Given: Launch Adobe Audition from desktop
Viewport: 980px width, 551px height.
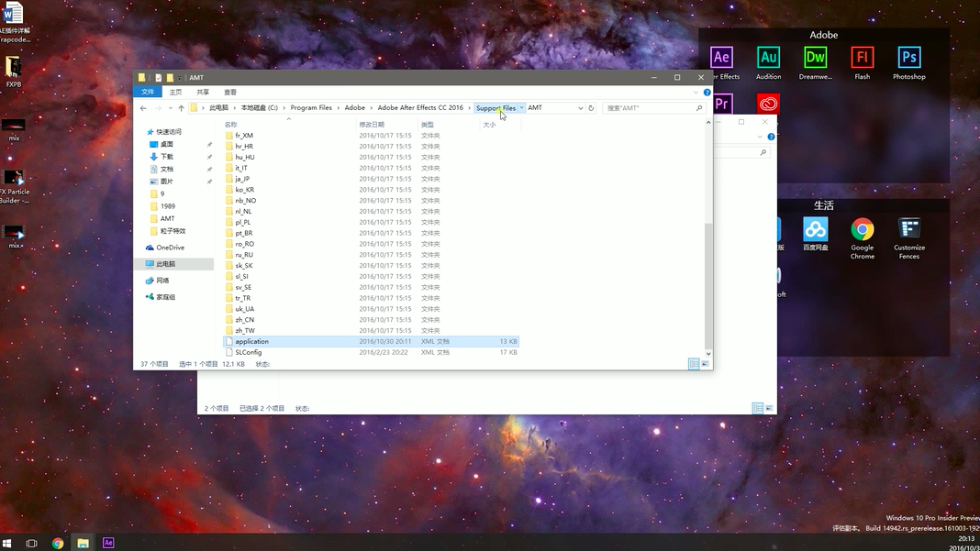Looking at the screenshot, I should click(768, 63).
